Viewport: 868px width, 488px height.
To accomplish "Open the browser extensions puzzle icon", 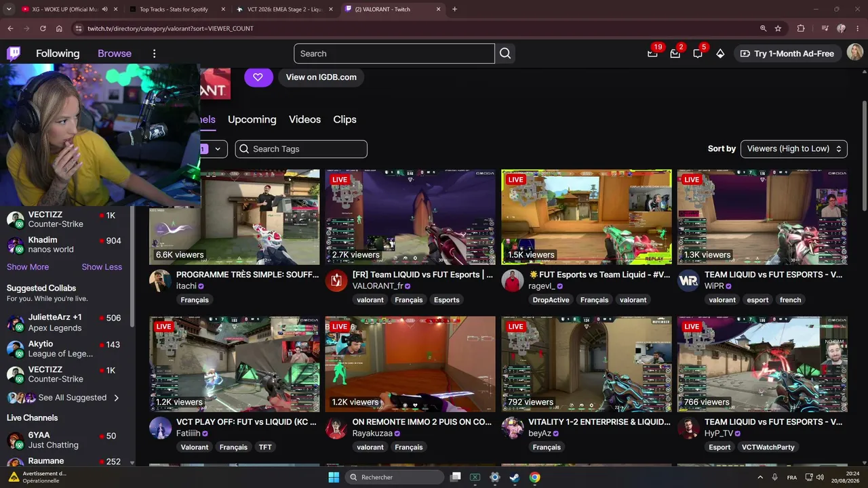I will 801,28.
